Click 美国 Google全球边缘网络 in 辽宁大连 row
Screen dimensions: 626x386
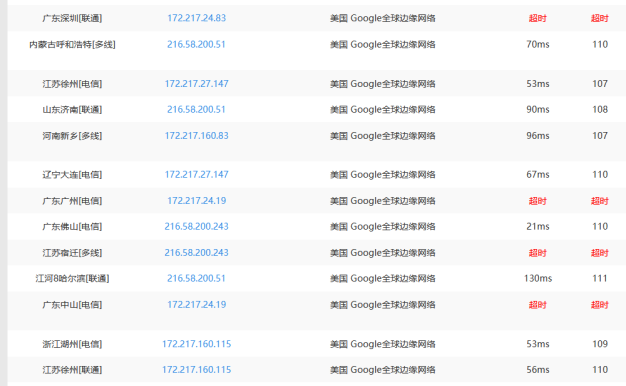[382, 175]
